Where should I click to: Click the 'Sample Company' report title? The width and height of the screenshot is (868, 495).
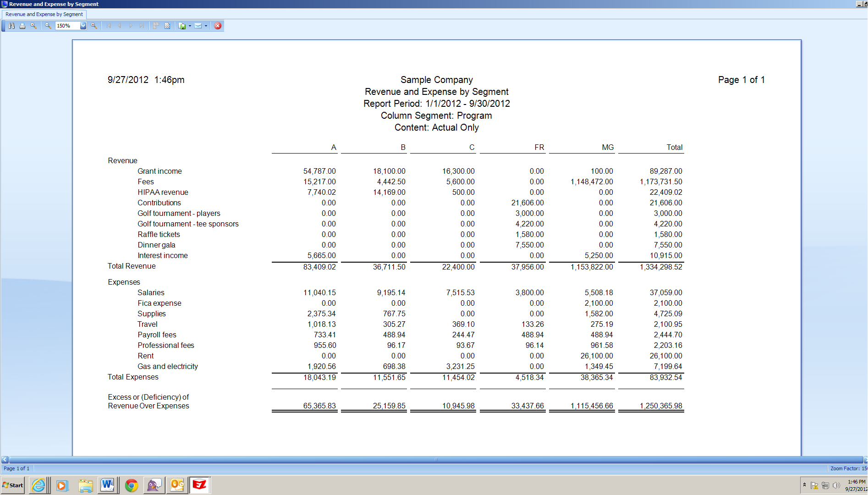coord(436,80)
